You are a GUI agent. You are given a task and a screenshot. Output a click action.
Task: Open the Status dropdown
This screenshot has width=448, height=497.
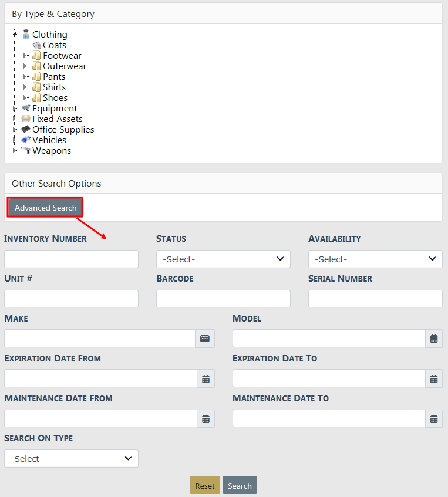point(223,259)
